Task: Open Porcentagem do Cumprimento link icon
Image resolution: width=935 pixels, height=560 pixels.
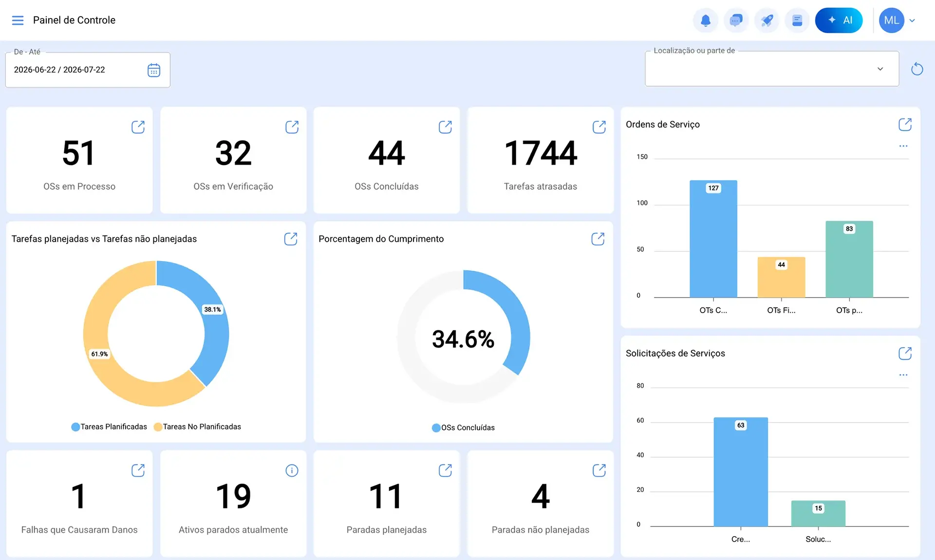Action: 598,239
